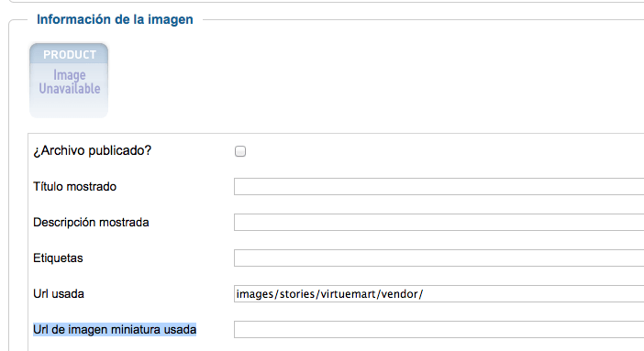This screenshot has height=351, width=644.
Task: Focus the Descripción mostrada text field
Action: coord(439,222)
